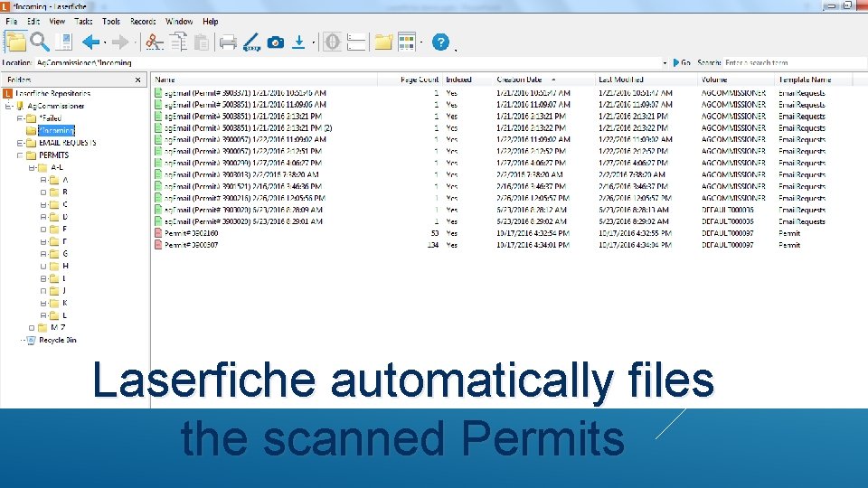Select agEmail entry dated 1/27/2016 4:06:27 PM
Image resolution: width=868 pixels, height=488 pixels.
click(243, 164)
